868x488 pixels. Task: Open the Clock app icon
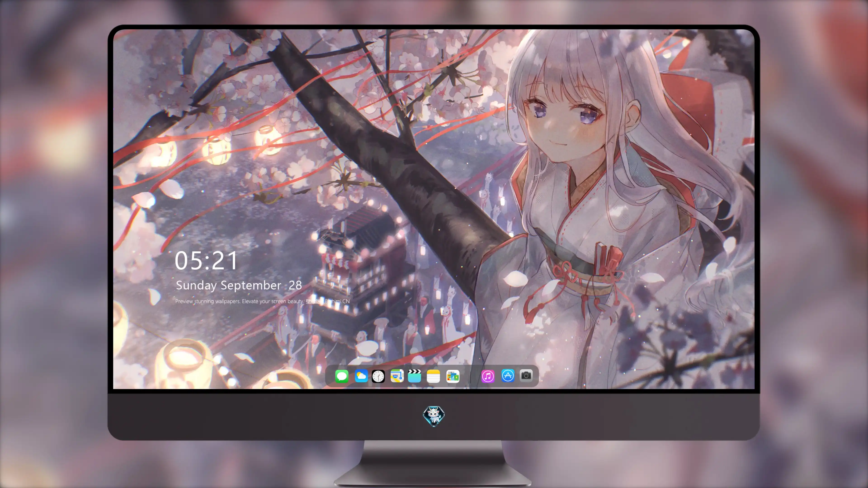378,376
